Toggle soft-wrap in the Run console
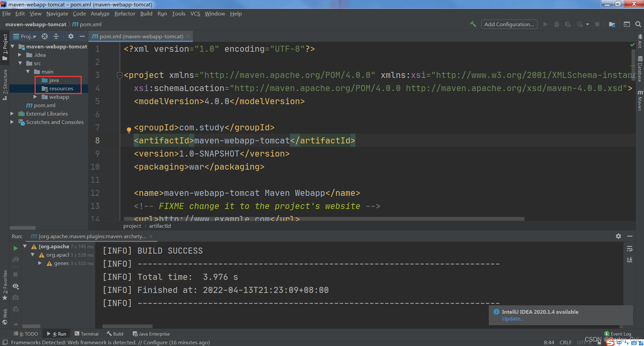The height and width of the screenshot is (346, 644). [x=630, y=249]
